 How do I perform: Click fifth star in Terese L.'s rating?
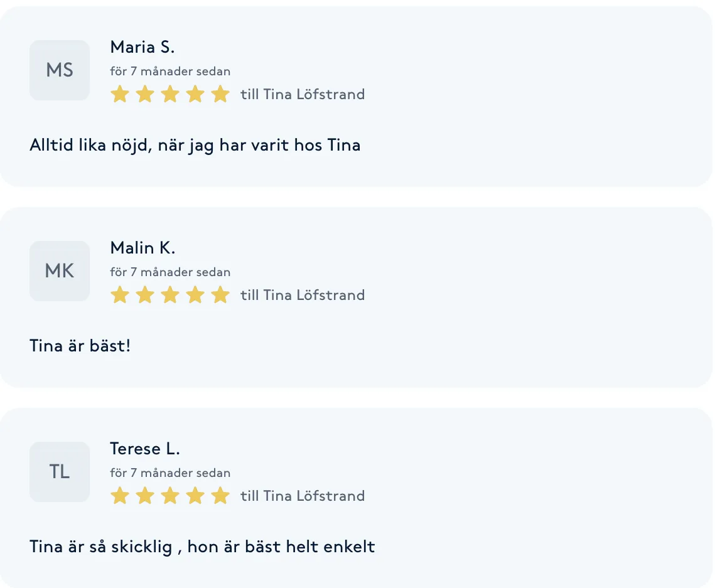pyautogui.click(x=220, y=496)
